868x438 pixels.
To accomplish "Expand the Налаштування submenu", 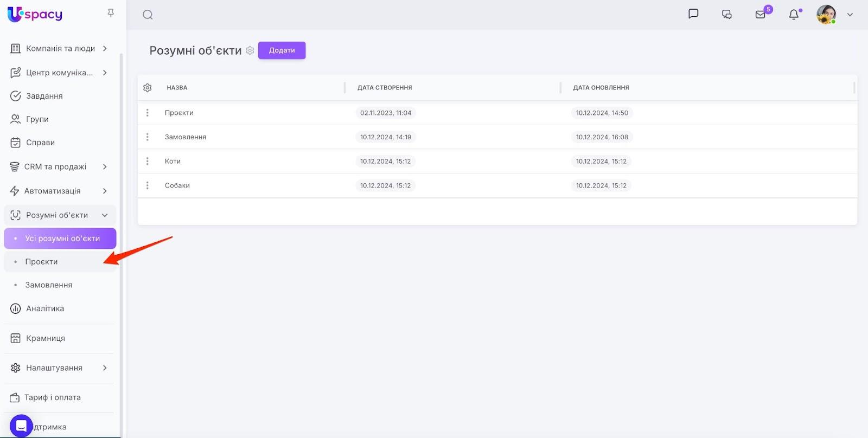I will coord(105,368).
